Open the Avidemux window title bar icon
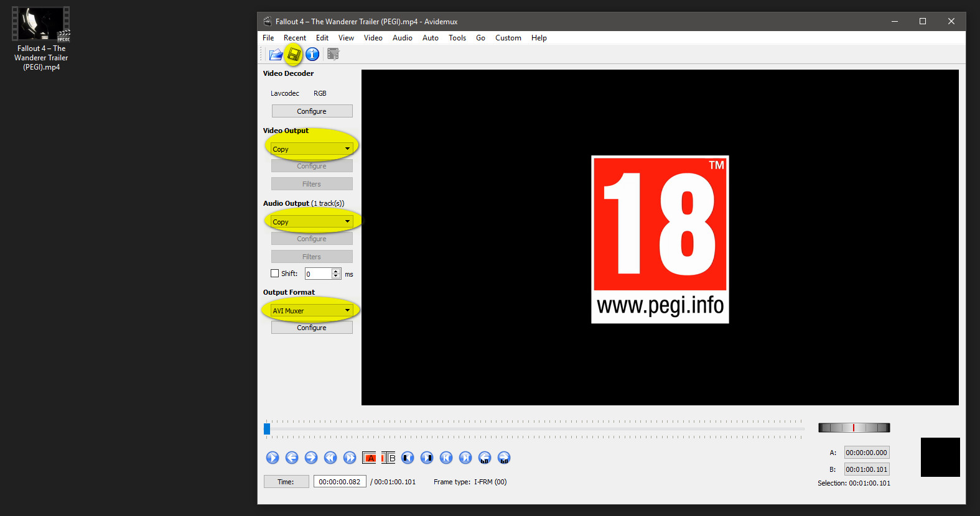Screen dimensions: 980x516 267,21
